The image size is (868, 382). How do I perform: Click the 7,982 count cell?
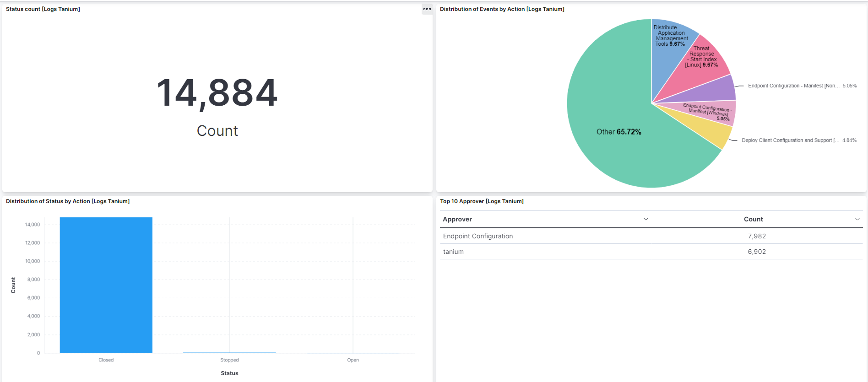(757, 236)
